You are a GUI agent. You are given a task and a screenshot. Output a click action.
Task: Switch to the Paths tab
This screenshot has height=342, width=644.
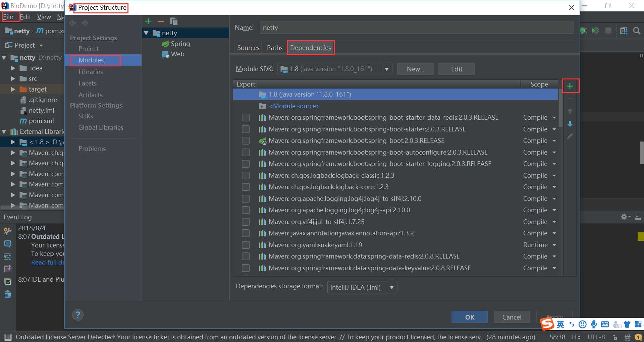pyautogui.click(x=275, y=48)
